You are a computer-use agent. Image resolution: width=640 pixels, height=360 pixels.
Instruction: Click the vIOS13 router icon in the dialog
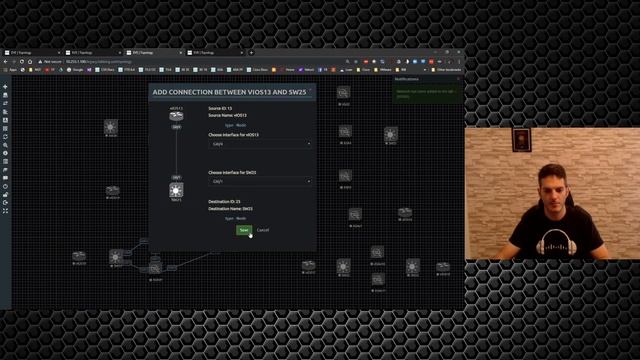[176, 116]
